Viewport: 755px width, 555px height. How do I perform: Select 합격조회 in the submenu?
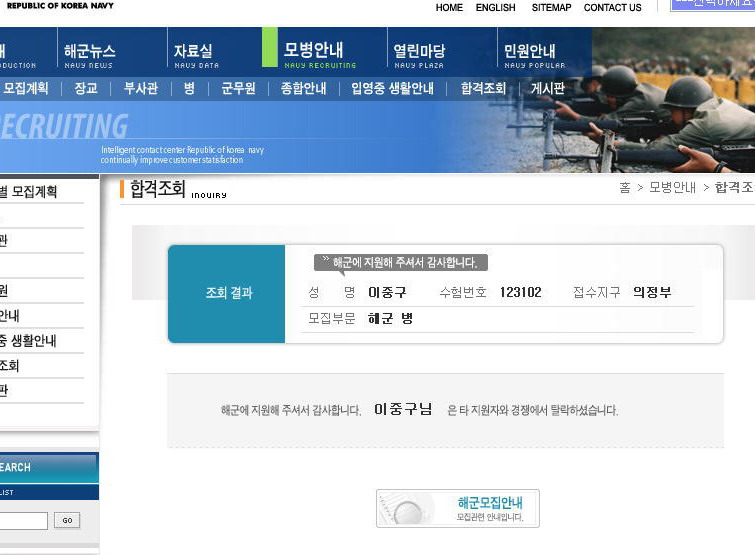point(483,88)
